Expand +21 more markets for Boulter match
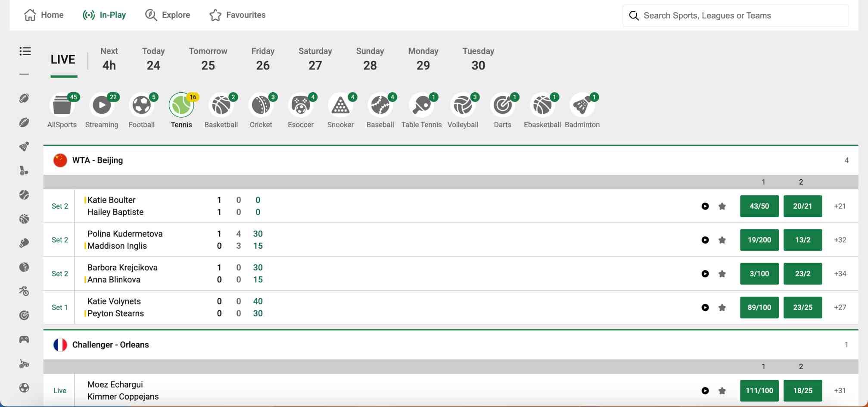The width and height of the screenshot is (868, 407). (840, 206)
